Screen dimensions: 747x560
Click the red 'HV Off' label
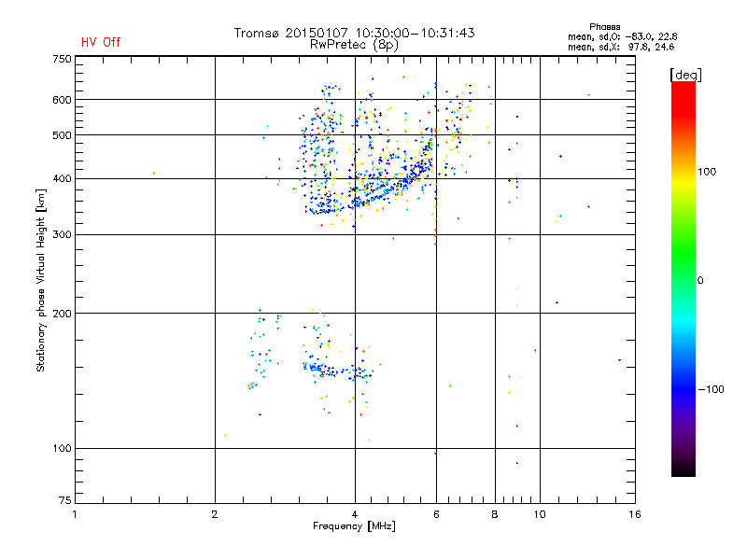click(x=101, y=42)
